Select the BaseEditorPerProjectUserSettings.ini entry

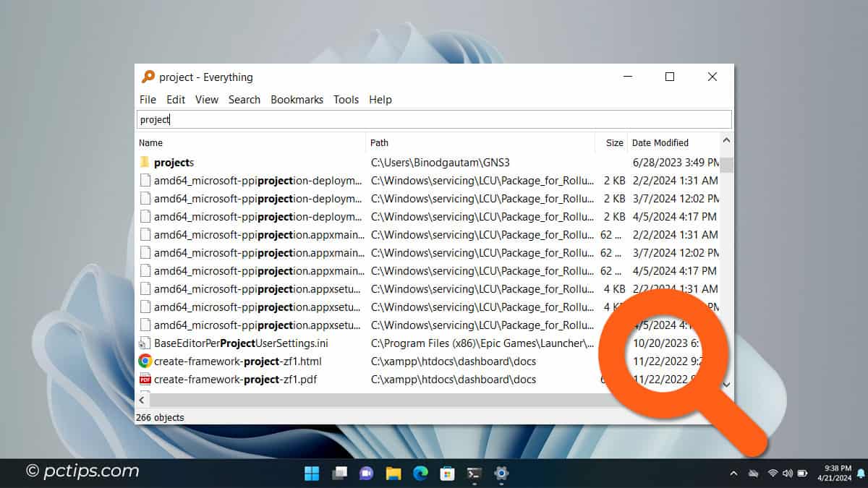tap(239, 343)
